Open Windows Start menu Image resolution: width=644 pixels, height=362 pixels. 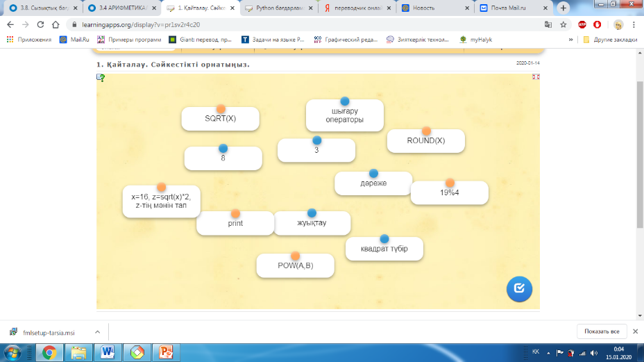[x=12, y=352]
